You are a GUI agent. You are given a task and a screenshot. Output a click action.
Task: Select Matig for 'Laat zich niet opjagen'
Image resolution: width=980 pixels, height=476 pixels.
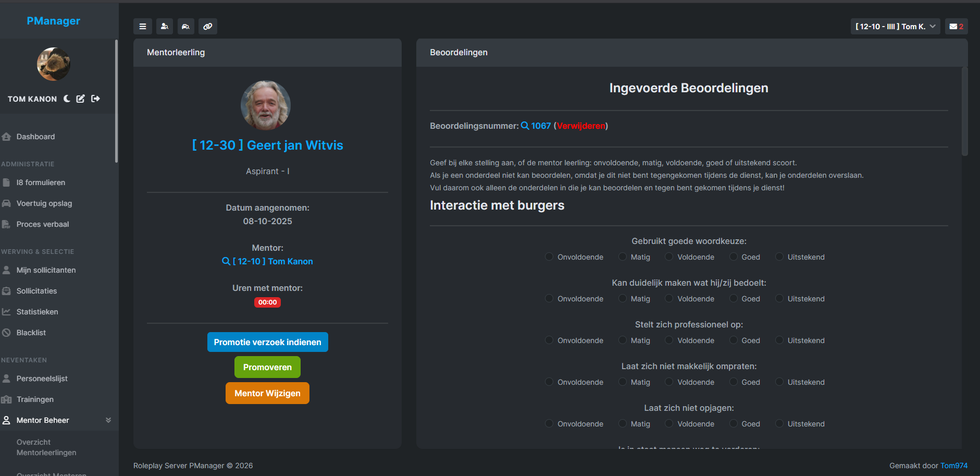(x=622, y=423)
